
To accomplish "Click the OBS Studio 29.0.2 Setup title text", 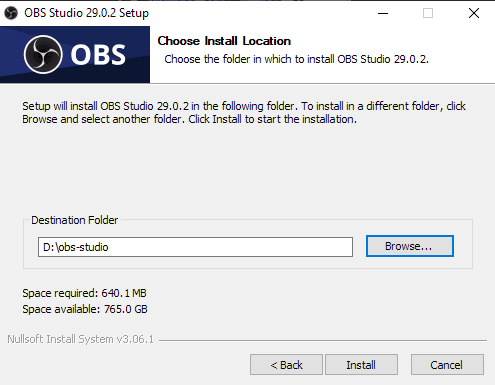I will (x=86, y=13).
